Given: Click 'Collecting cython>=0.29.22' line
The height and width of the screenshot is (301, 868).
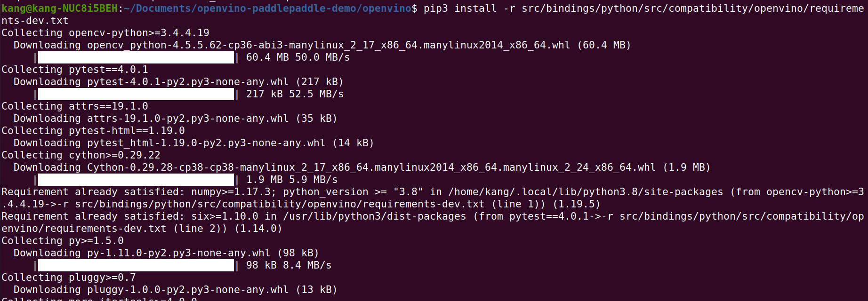Looking at the screenshot, I should 81,155.
